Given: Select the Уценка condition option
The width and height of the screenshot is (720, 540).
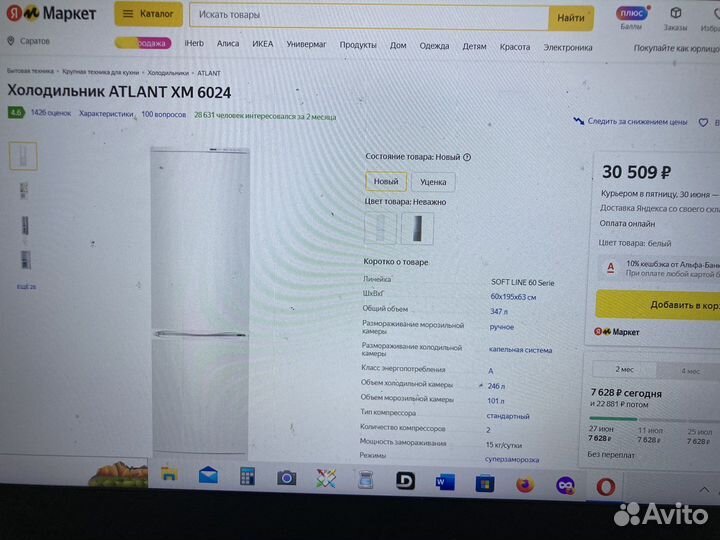Looking at the screenshot, I should [x=433, y=182].
